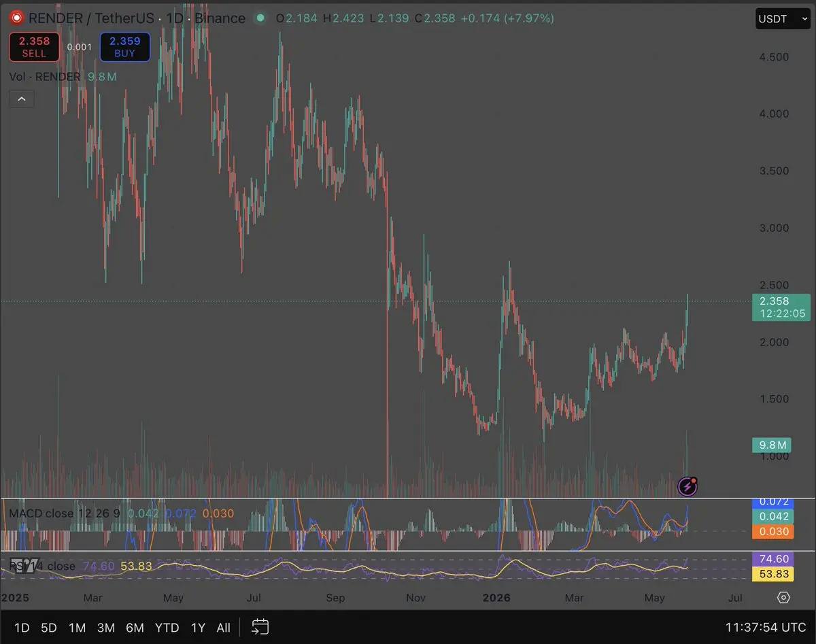This screenshot has width=816, height=644.
Task: Click the 3.000 price axis label
Action: point(774,228)
